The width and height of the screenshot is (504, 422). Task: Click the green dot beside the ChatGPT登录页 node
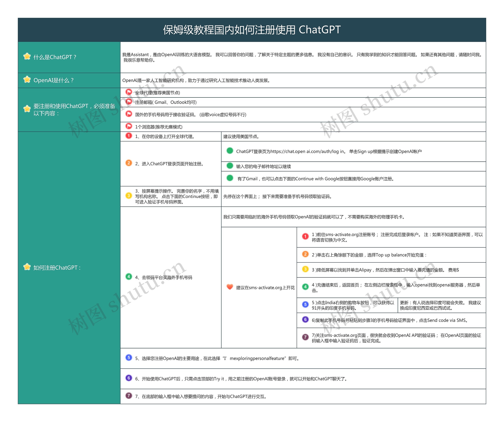(x=230, y=151)
